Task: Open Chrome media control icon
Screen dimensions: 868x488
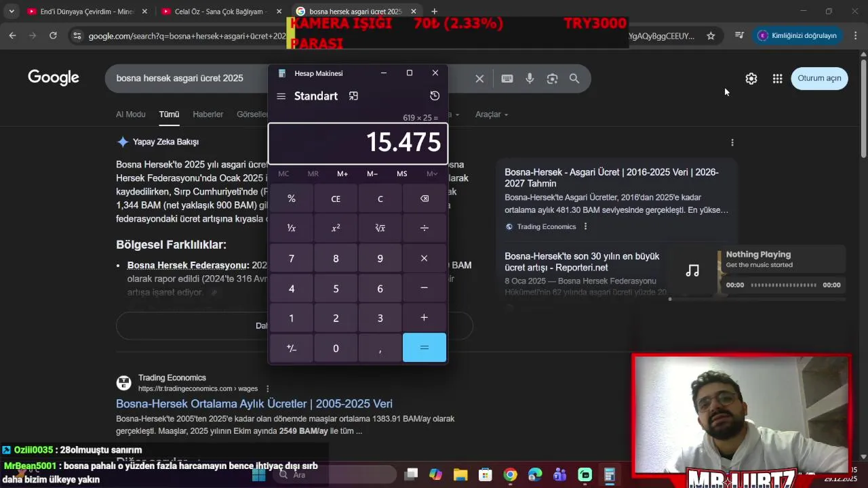Action: click(739, 35)
